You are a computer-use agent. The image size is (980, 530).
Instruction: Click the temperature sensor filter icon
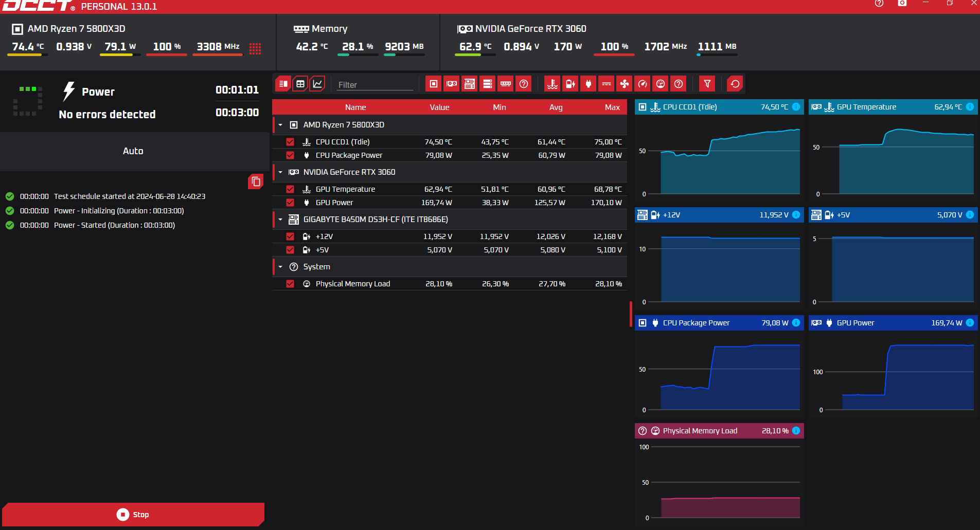(x=553, y=84)
